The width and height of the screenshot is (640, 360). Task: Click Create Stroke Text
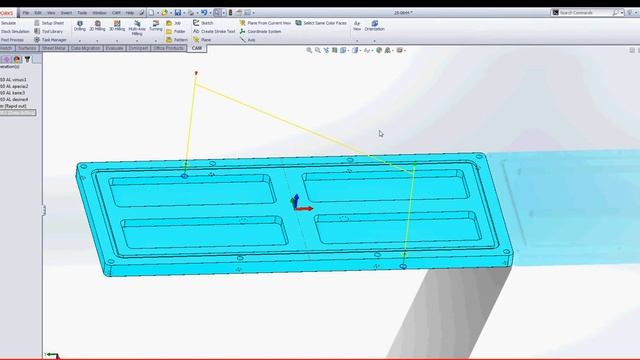pos(214,31)
